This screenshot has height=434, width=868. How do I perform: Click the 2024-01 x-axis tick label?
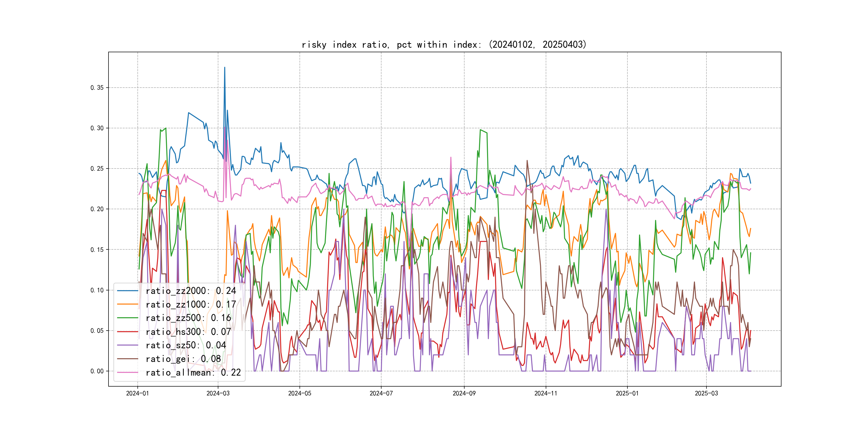click(x=137, y=393)
